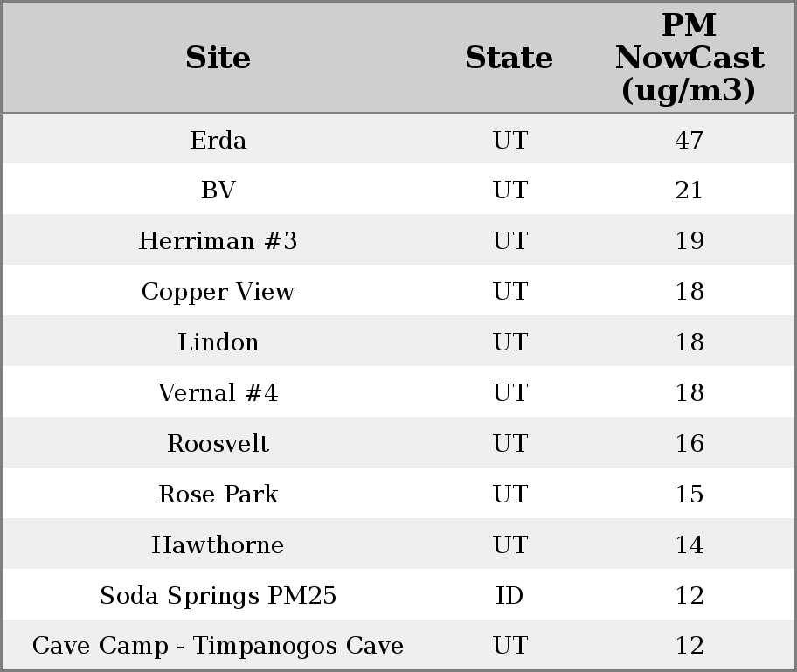Image resolution: width=797 pixels, height=672 pixels.
Task: Click the BV site name
Action: [218, 191]
